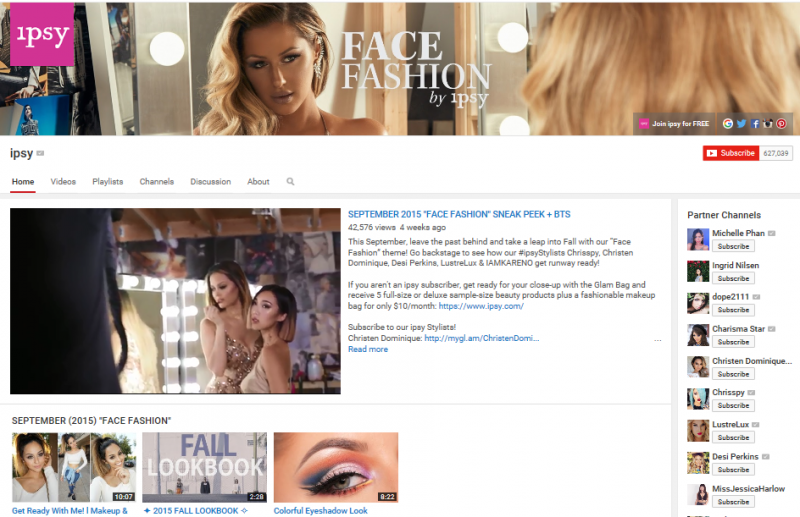
Task: Subscribe to Charisma Star
Action: (733, 342)
